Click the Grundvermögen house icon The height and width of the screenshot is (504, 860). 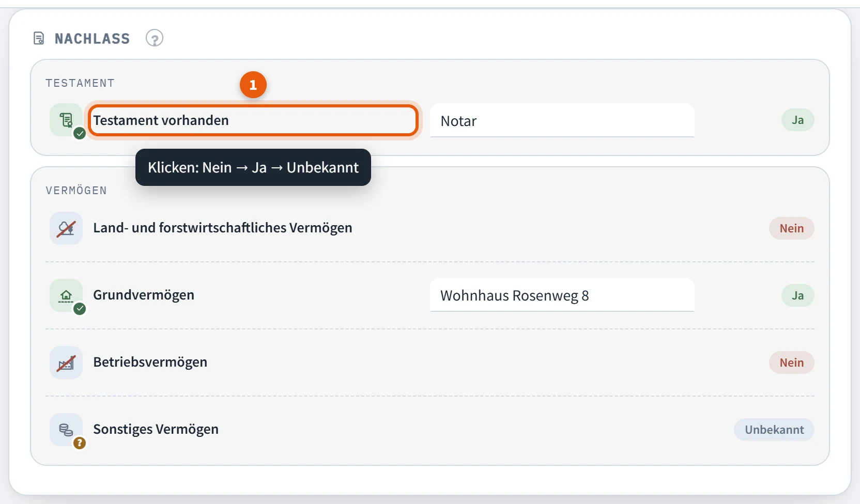point(66,295)
